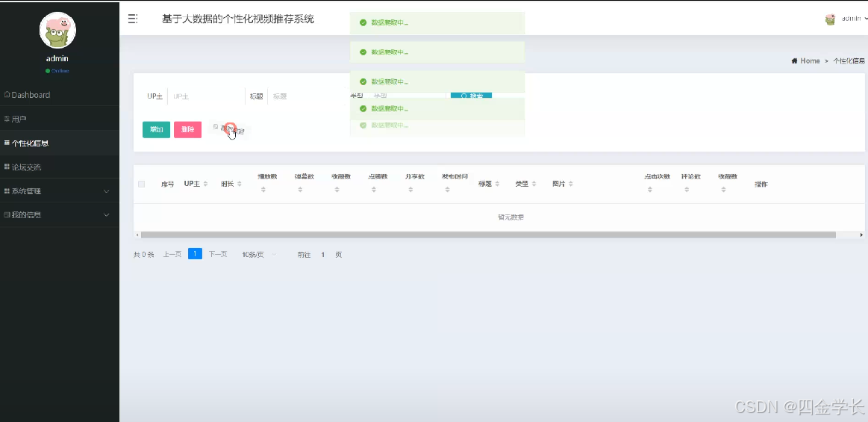The width and height of the screenshot is (868, 422).
Task: Sort table by the 弹幕数 column arrows
Action: tap(300, 190)
